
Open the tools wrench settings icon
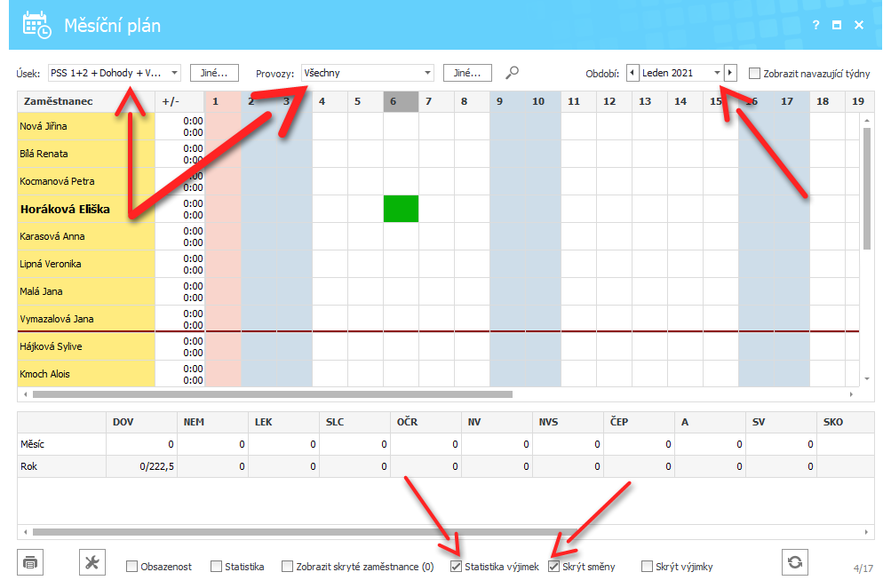pos(92,562)
